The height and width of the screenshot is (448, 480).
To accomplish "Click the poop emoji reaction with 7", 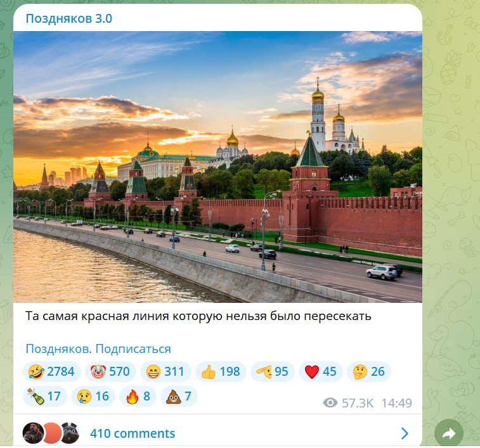I will [179, 396].
